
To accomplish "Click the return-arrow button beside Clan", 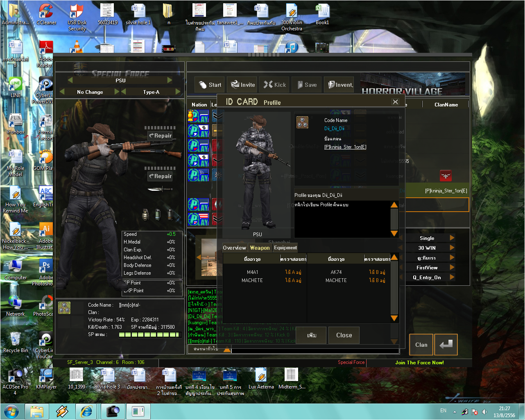I will 446,345.
